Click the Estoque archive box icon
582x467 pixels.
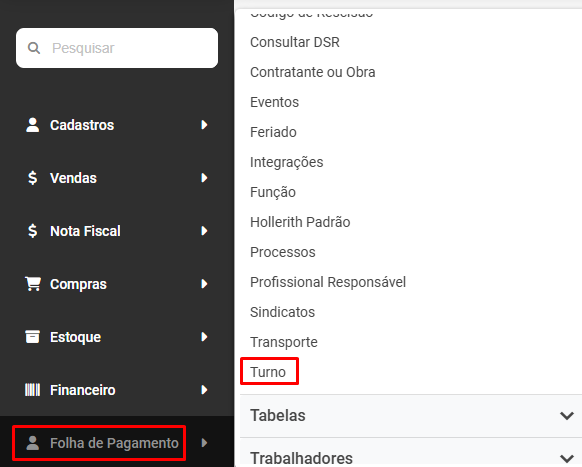pyautogui.click(x=32, y=337)
